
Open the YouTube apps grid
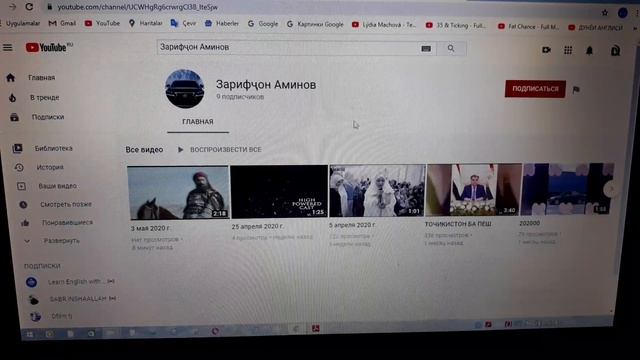(x=568, y=50)
